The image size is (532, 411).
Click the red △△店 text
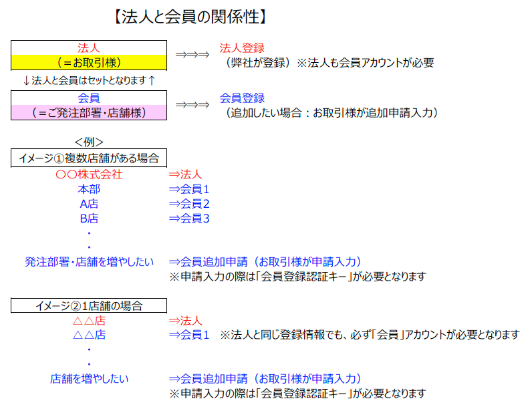point(89,320)
